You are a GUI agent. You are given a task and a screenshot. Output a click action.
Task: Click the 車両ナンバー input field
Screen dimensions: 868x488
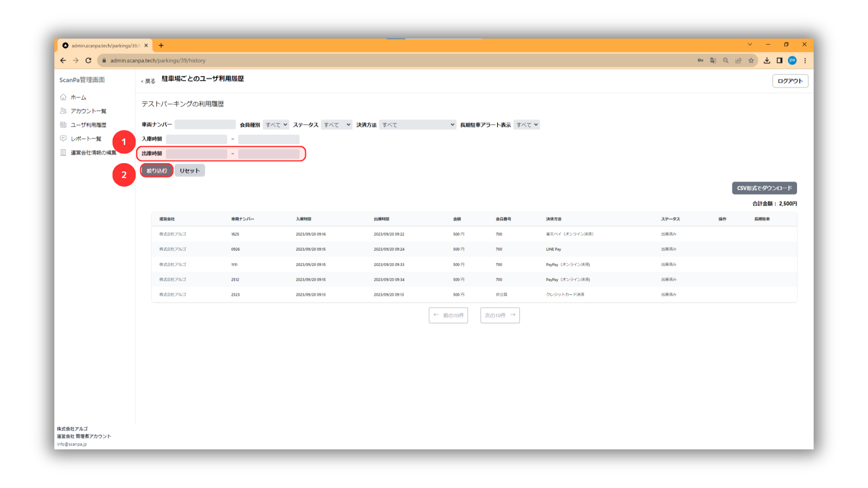[x=205, y=125]
